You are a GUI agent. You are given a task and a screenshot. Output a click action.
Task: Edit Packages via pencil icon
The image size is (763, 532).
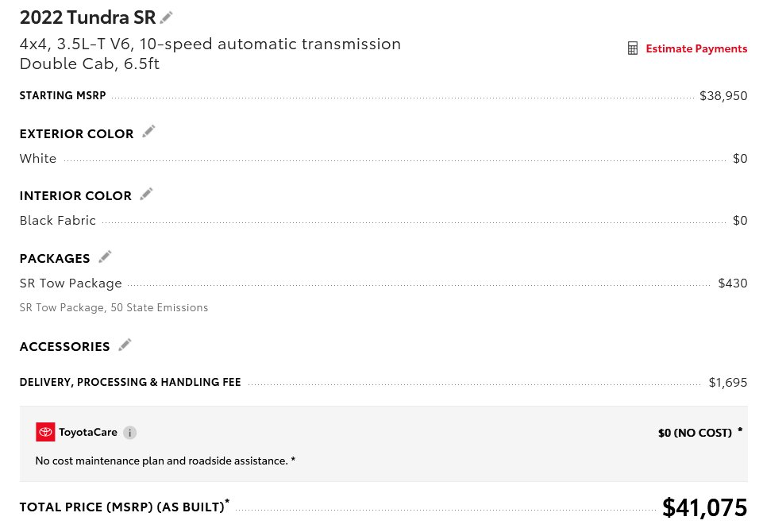pyautogui.click(x=105, y=256)
